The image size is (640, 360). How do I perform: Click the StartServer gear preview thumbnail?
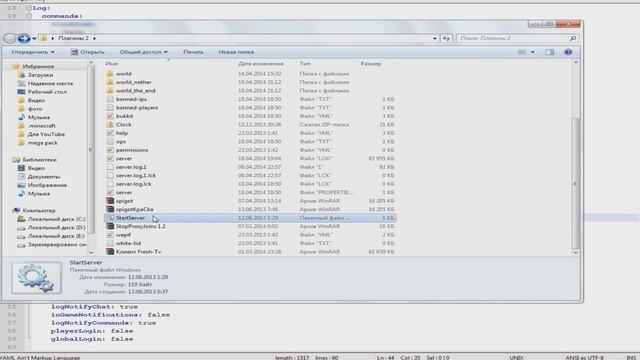point(37,278)
